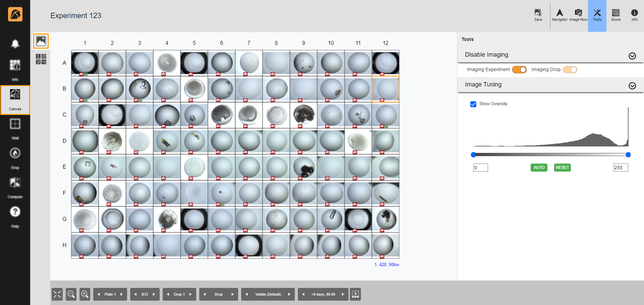Open notifications bell in sidebar
The image size is (644, 305).
(x=15, y=44)
